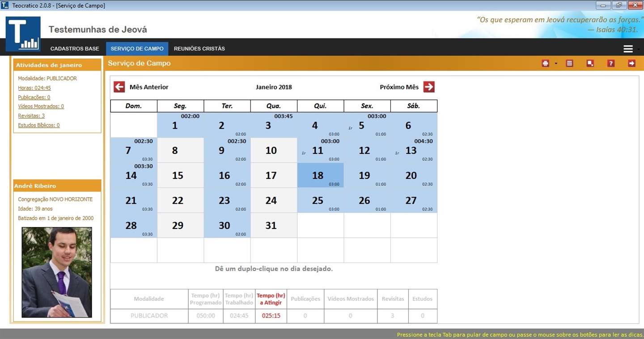Click the red overlapping-squares toolbar icon
Viewport: 644px width, 339px height.
pyautogui.click(x=590, y=64)
